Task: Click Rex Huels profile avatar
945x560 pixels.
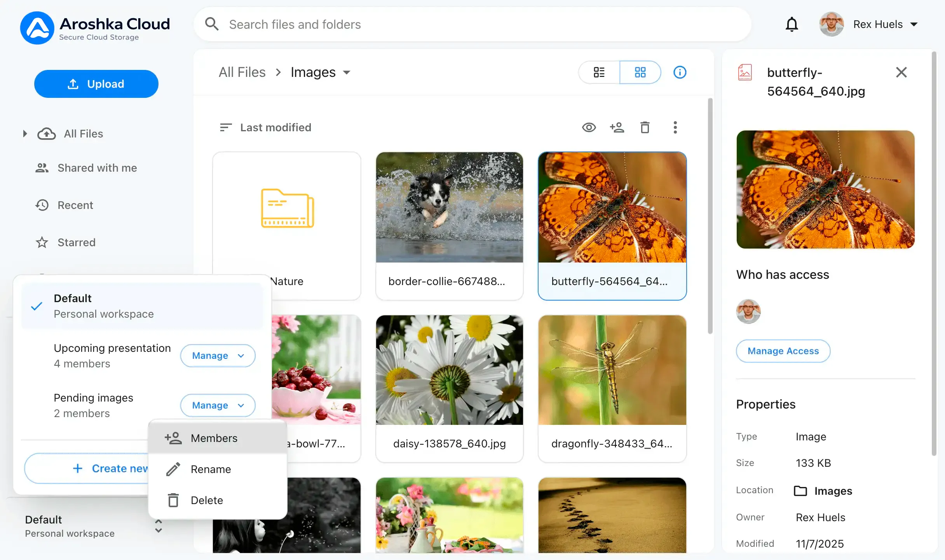Action: tap(832, 24)
